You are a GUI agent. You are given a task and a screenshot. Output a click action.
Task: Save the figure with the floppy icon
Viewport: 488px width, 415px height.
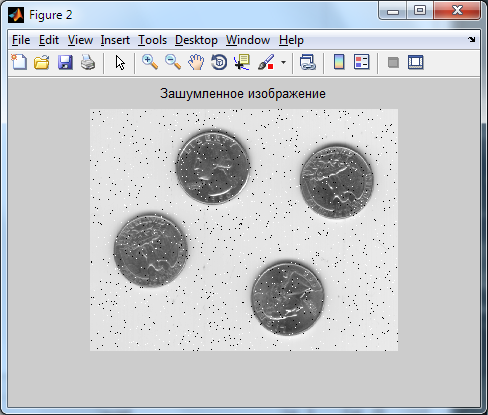pyautogui.click(x=65, y=62)
